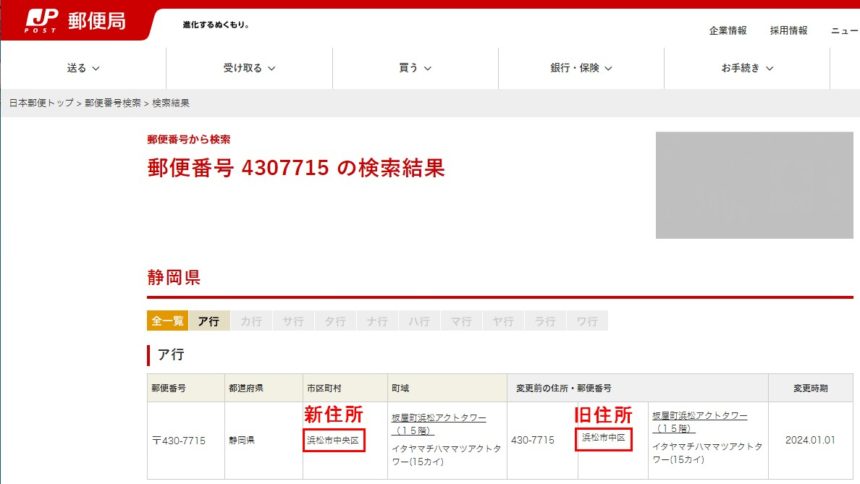The height and width of the screenshot is (484, 860).
Task: Go to 日本郵便トップ breadcrumb
Action: pos(42,103)
